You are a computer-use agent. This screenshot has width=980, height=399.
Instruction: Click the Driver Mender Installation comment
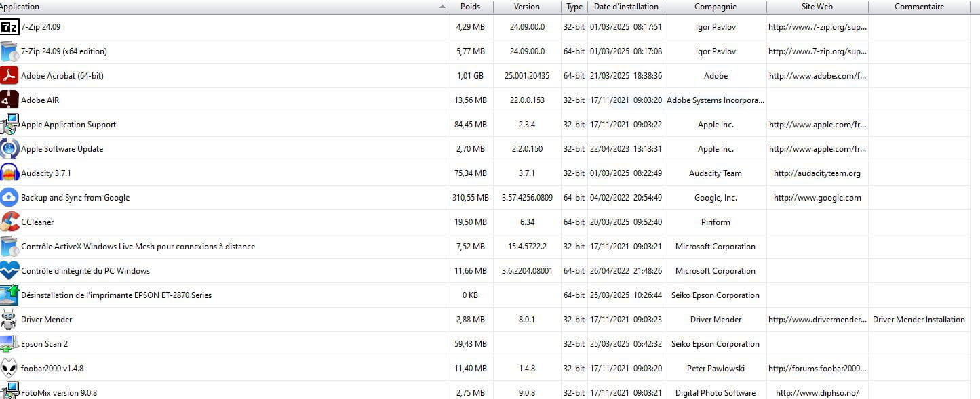919,320
